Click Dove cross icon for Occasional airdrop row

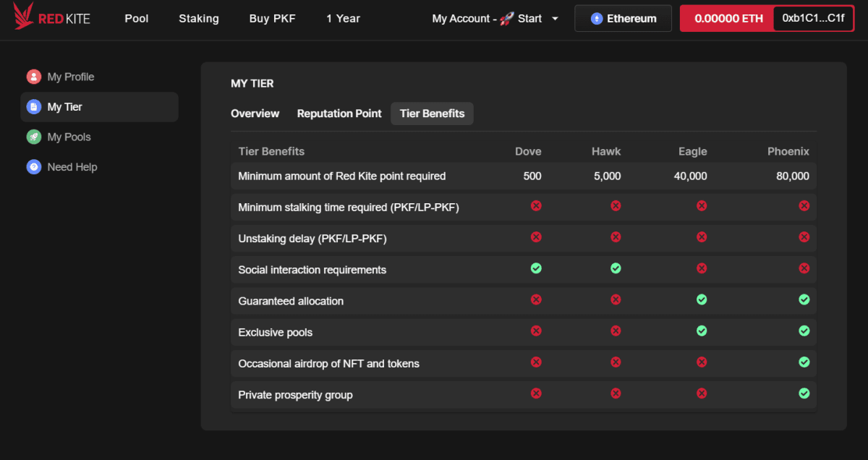[536, 362]
